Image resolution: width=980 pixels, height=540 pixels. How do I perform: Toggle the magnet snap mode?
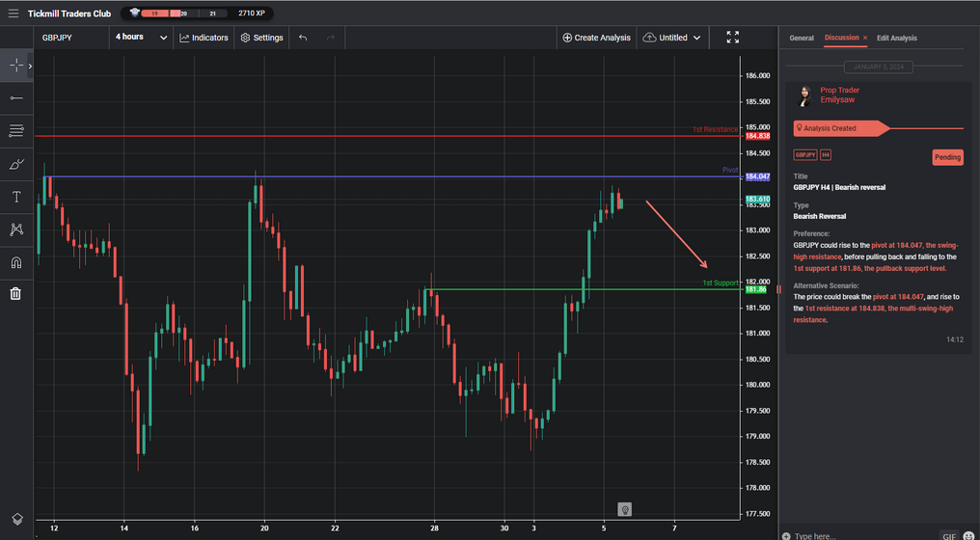click(16, 262)
